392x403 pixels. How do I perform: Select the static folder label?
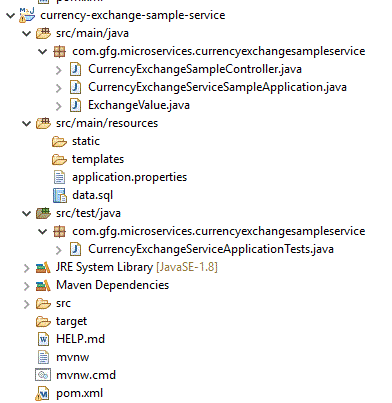pos(86,141)
